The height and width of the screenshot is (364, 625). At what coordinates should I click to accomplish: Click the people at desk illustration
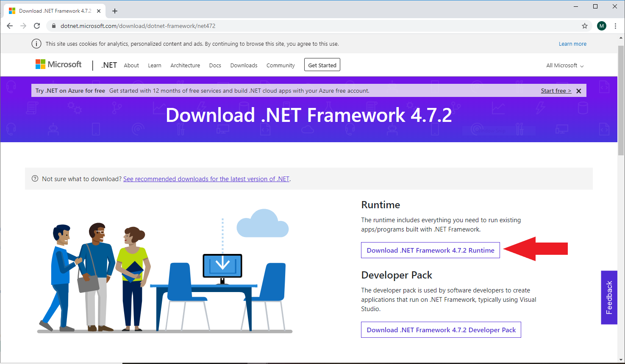pyautogui.click(x=165, y=271)
